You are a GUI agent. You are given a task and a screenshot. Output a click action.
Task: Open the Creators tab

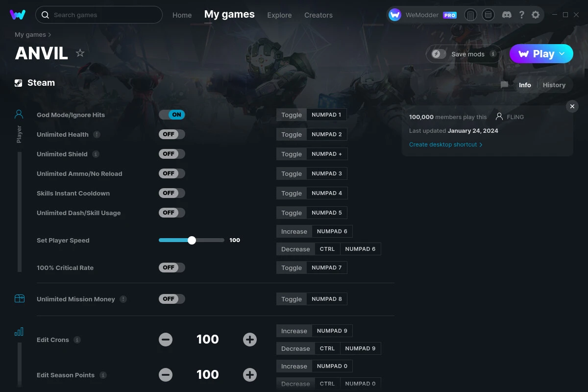pyautogui.click(x=318, y=15)
